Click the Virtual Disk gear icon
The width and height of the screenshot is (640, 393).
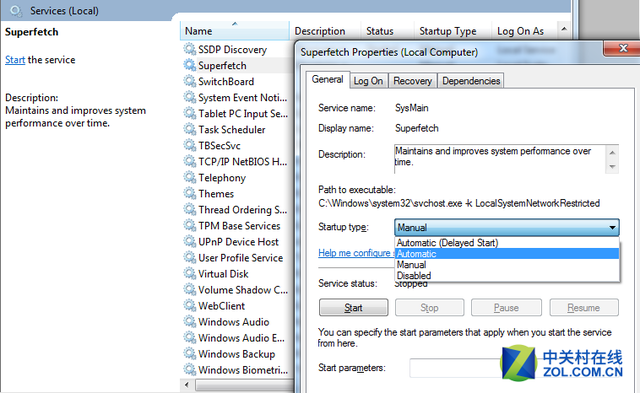pyautogui.click(x=189, y=273)
